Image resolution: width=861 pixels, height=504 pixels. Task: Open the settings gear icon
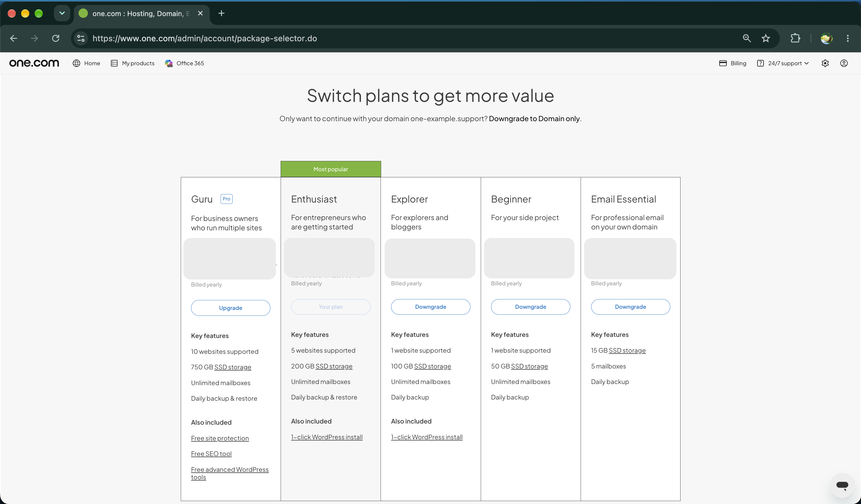point(825,63)
